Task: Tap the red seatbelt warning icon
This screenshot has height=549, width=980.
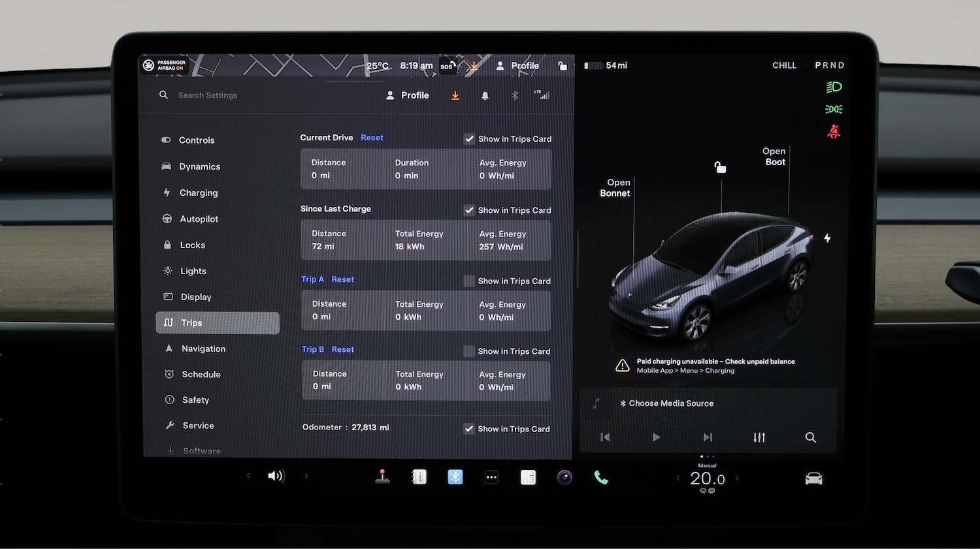Action: click(834, 131)
